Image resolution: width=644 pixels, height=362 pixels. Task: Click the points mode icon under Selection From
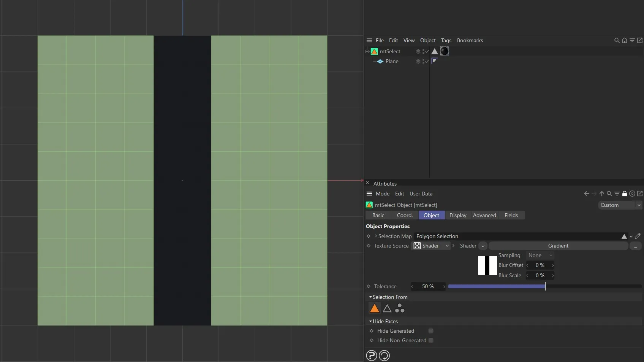pyautogui.click(x=400, y=308)
